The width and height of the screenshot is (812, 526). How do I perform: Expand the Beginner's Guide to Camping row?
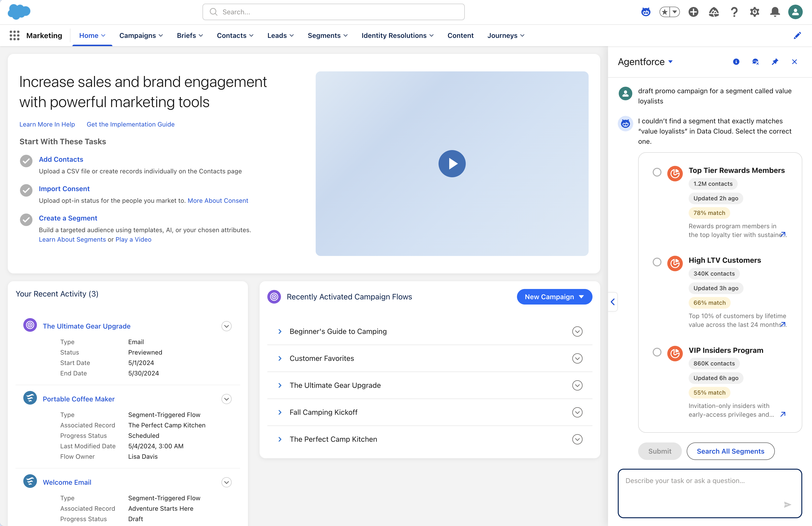[280, 331]
